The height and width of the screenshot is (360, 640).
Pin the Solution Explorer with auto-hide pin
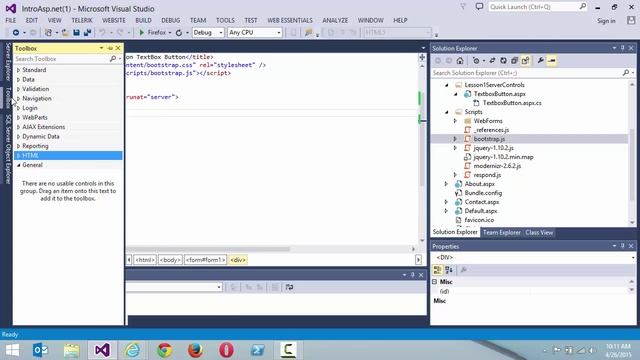[622, 48]
